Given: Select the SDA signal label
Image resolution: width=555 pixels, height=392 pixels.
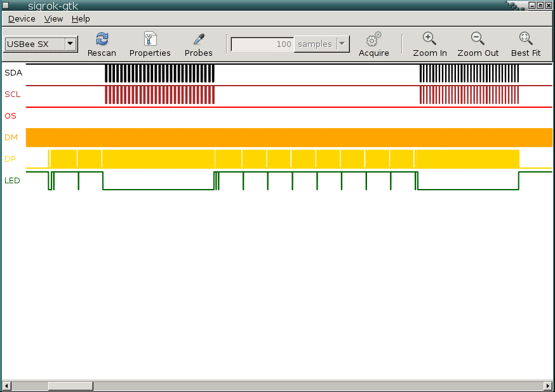Looking at the screenshot, I should pos(13,73).
